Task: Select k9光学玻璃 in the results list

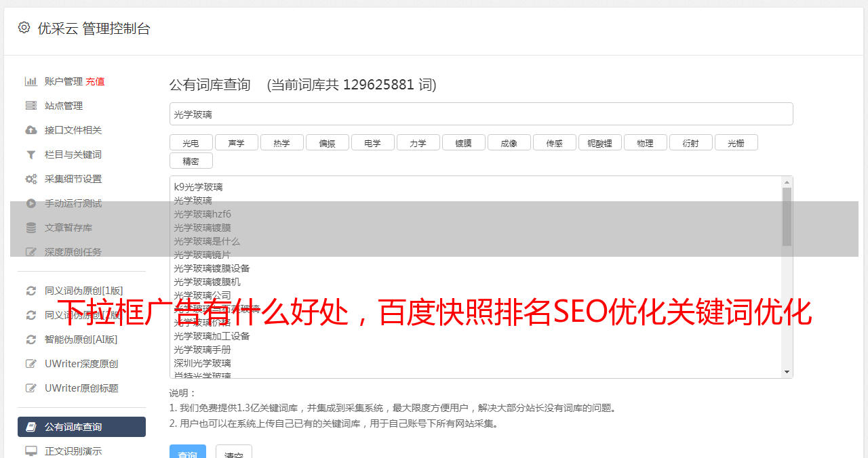Action: tap(198, 187)
